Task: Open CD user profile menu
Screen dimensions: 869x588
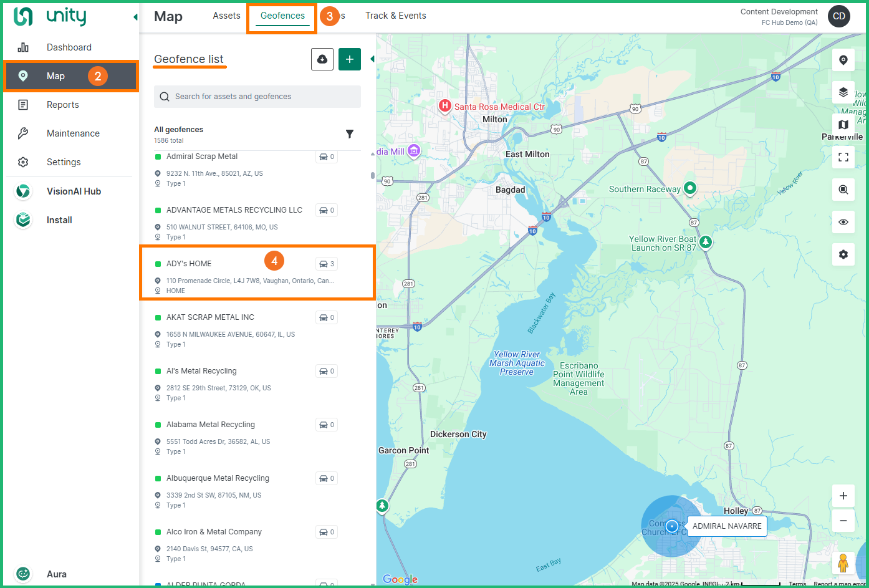Action: (x=838, y=16)
